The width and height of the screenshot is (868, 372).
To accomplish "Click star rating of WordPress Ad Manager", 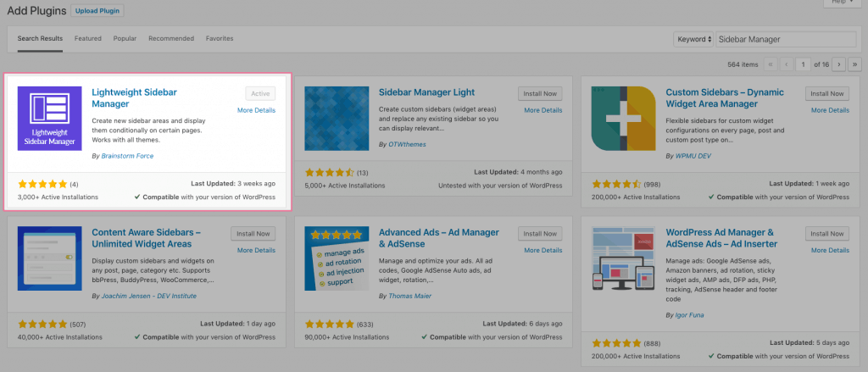I will pos(616,342).
